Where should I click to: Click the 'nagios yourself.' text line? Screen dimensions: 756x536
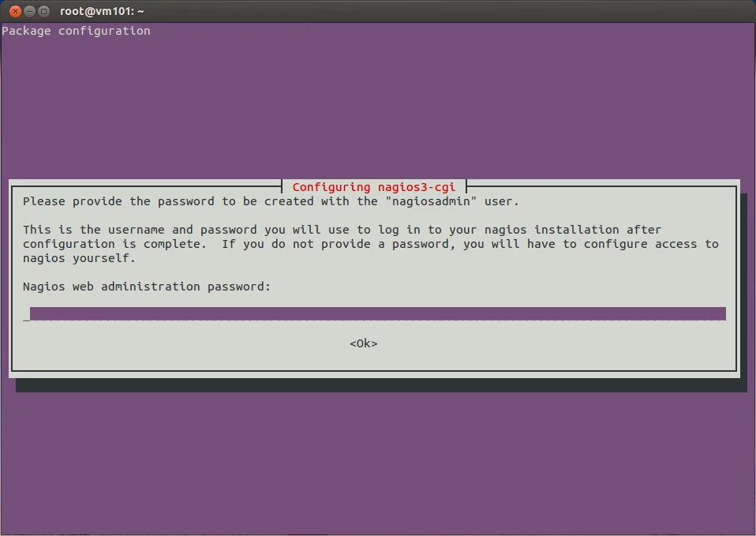79,258
